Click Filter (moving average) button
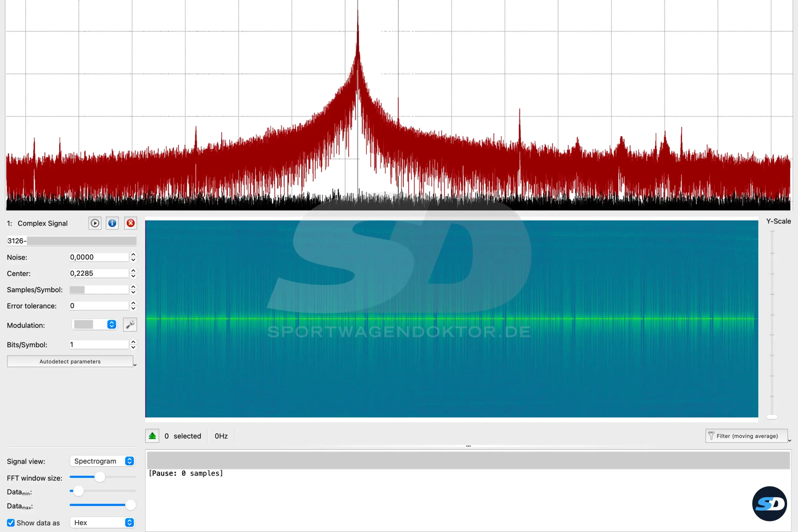 [x=747, y=436]
